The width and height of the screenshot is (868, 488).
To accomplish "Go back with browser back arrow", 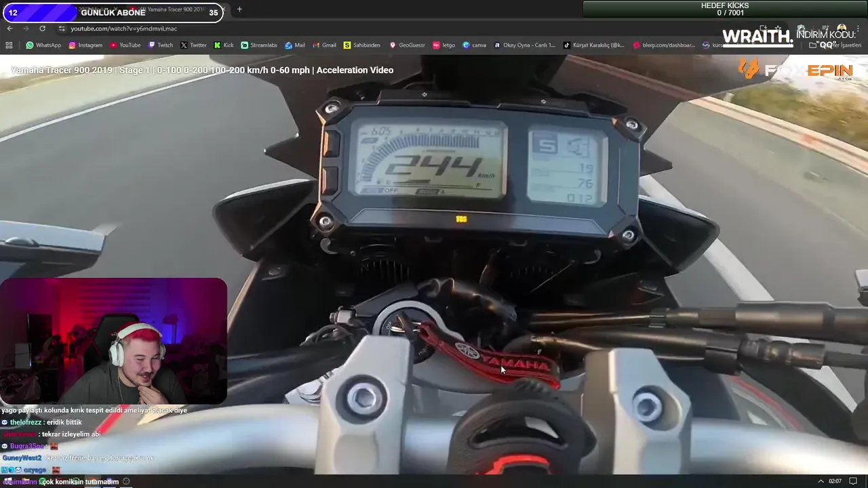I will [9, 28].
